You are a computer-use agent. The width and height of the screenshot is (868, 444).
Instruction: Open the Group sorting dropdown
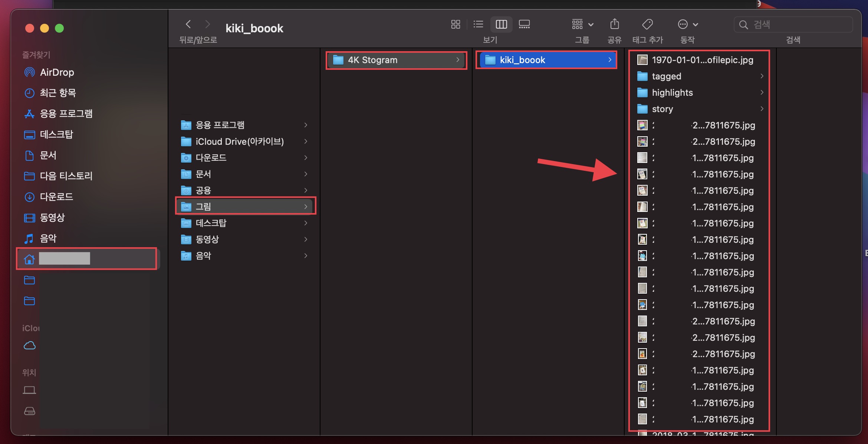pos(582,25)
